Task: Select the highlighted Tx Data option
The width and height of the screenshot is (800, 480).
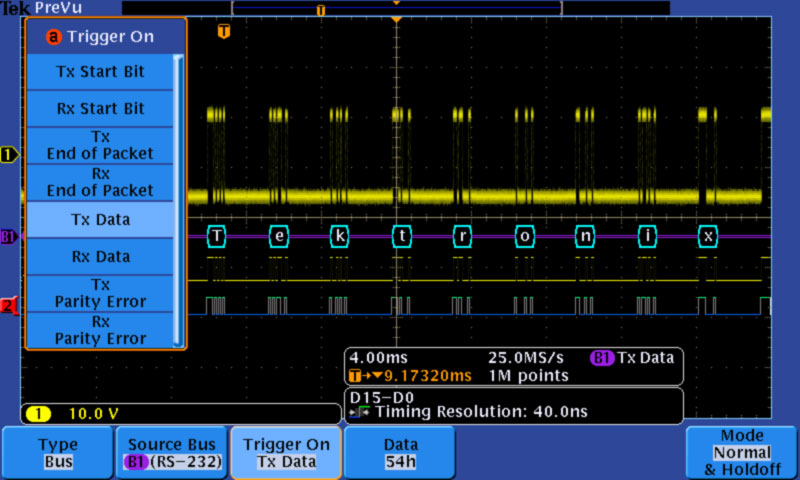Action: tap(100, 219)
